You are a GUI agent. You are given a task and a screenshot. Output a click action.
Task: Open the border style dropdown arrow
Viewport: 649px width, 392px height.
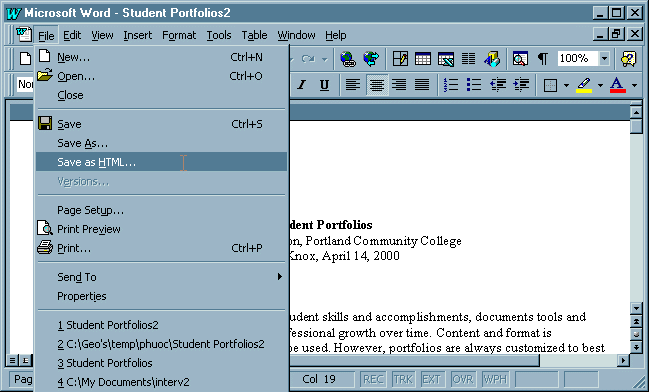tap(566, 86)
